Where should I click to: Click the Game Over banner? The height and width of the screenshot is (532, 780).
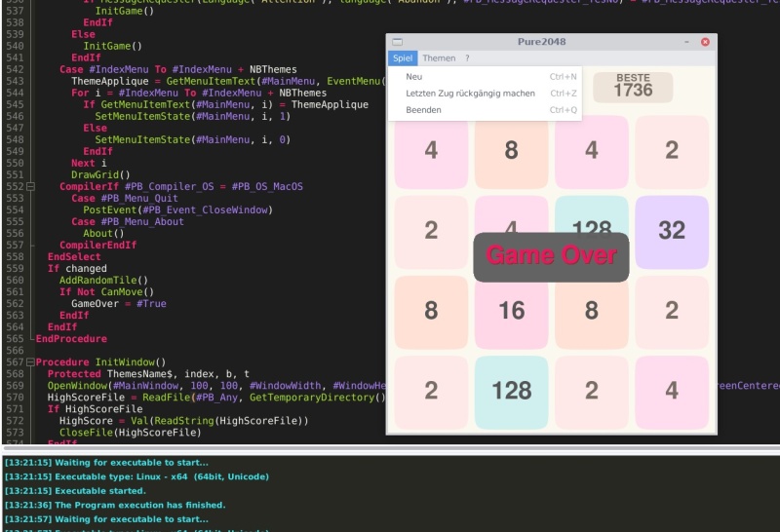[551, 256]
